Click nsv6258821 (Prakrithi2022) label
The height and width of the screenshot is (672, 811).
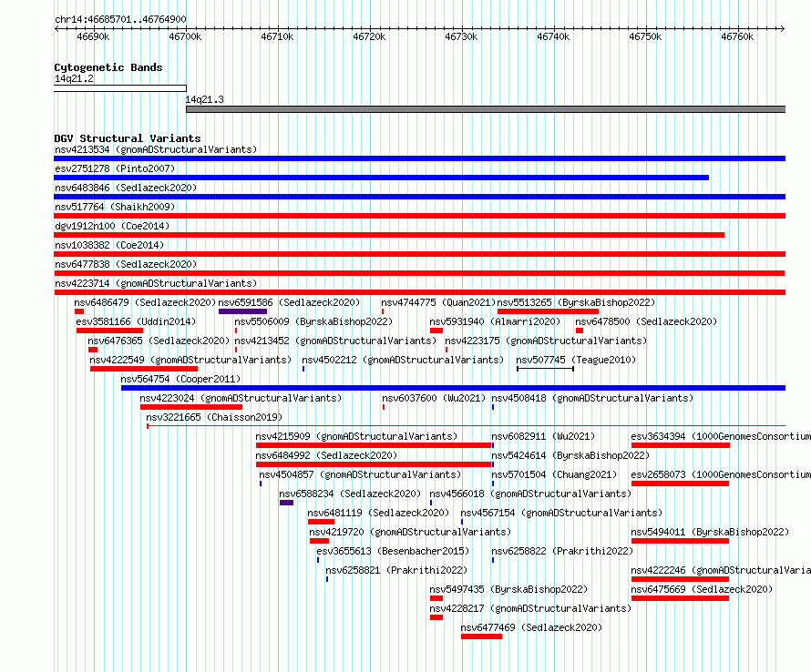[x=396, y=570]
